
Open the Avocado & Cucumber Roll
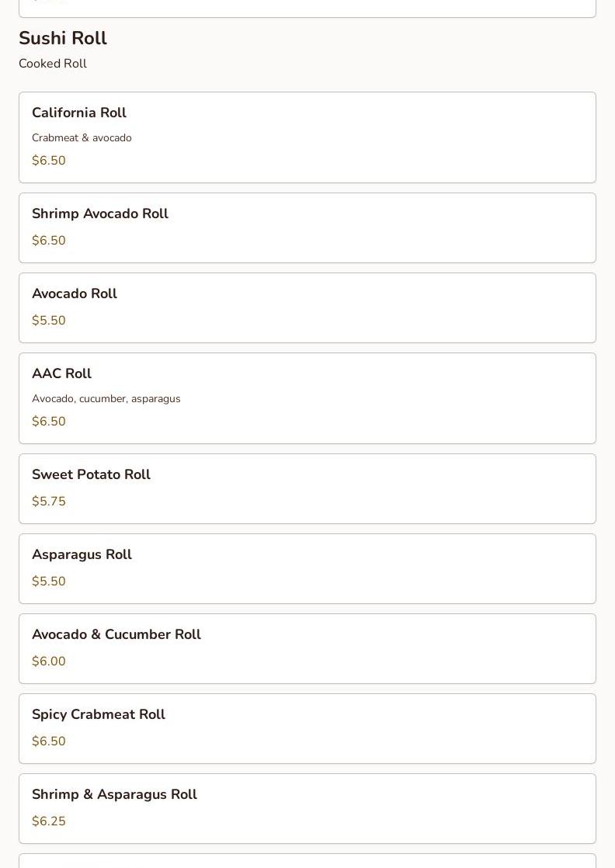pos(307,648)
